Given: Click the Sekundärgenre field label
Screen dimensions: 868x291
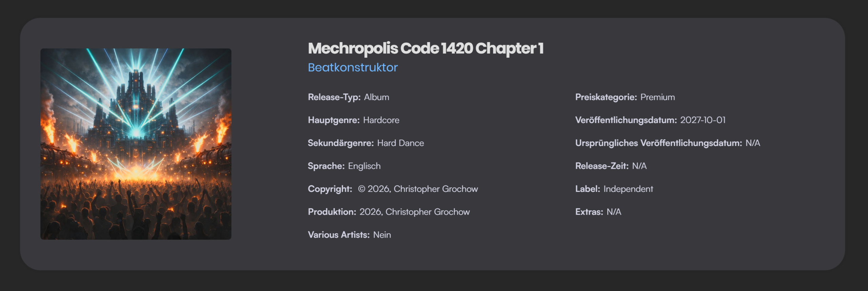Looking at the screenshot, I should [340, 143].
